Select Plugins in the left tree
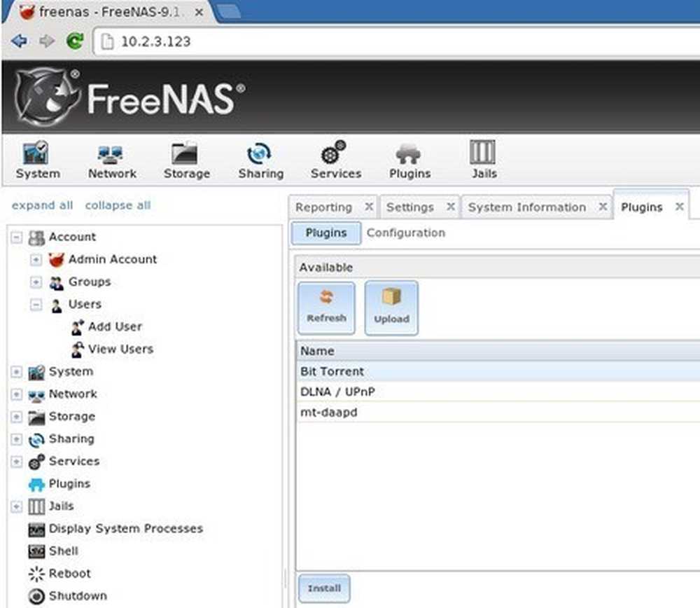This screenshot has height=608, width=700. [69, 484]
